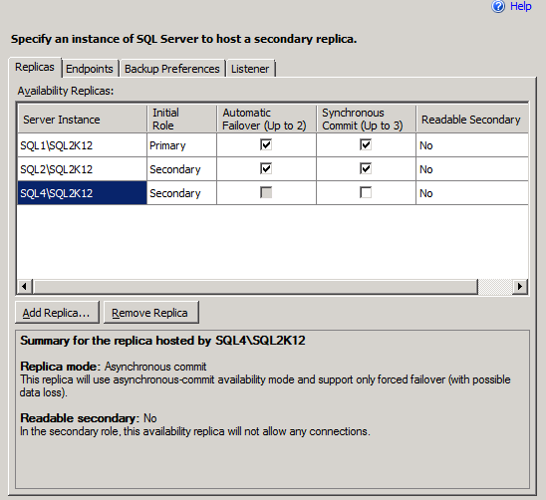This screenshot has width=546, height=500.
Task: Click the Secondary role cell for SQL4\SQL2K12
Action: [x=181, y=193]
